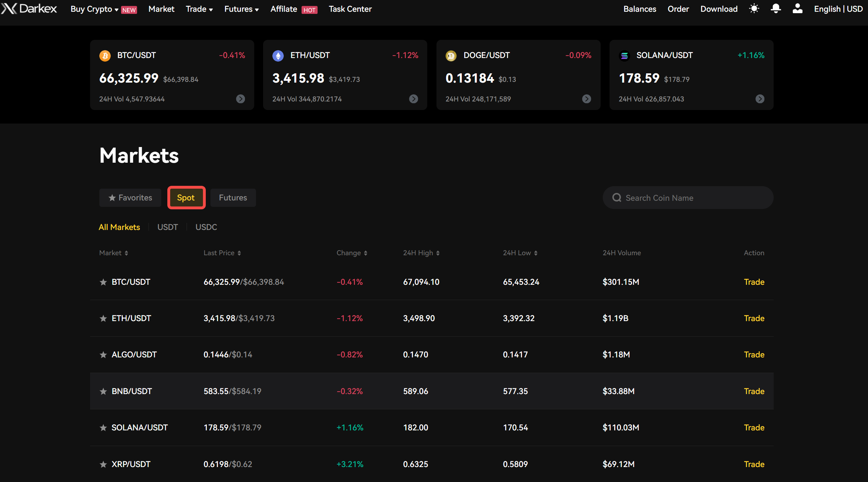
Task: Expand the Buy Crypto dropdown menu
Action: (94, 9)
